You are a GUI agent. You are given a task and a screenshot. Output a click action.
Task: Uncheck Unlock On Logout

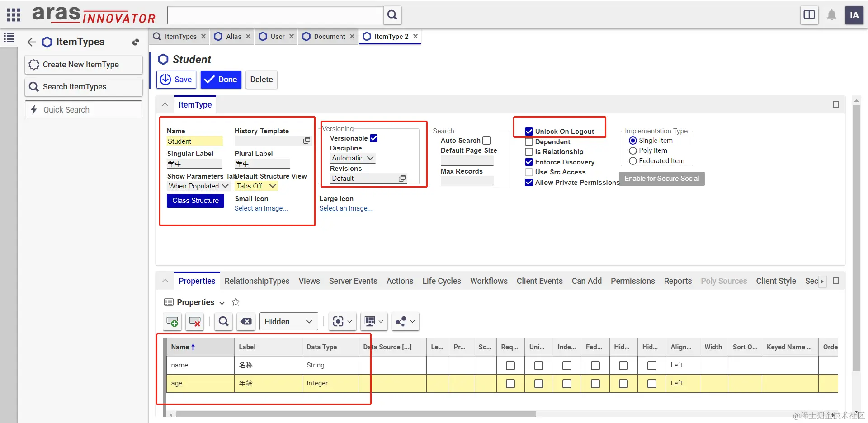(529, 132)
